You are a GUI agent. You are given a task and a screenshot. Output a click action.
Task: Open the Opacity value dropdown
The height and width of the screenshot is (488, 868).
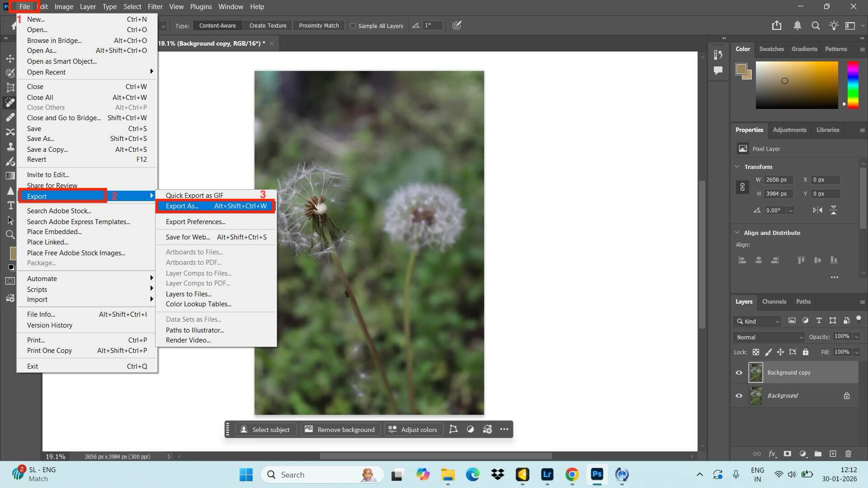pos(856,337)
